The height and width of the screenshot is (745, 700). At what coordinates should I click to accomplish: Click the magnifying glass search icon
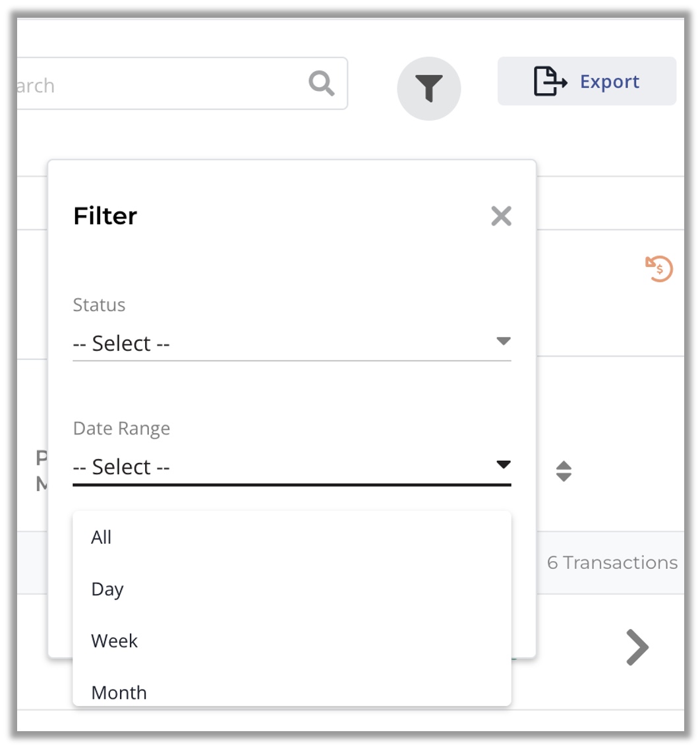tap(322, 83)
